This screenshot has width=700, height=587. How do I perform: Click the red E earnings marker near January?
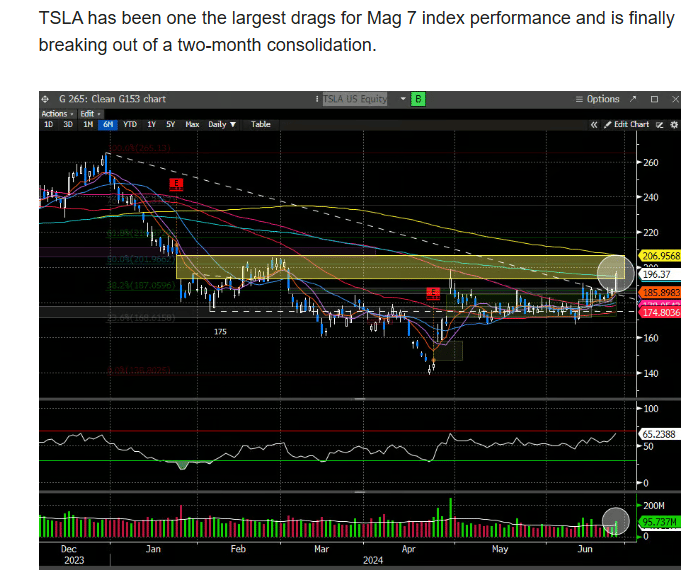coord(176,184)
